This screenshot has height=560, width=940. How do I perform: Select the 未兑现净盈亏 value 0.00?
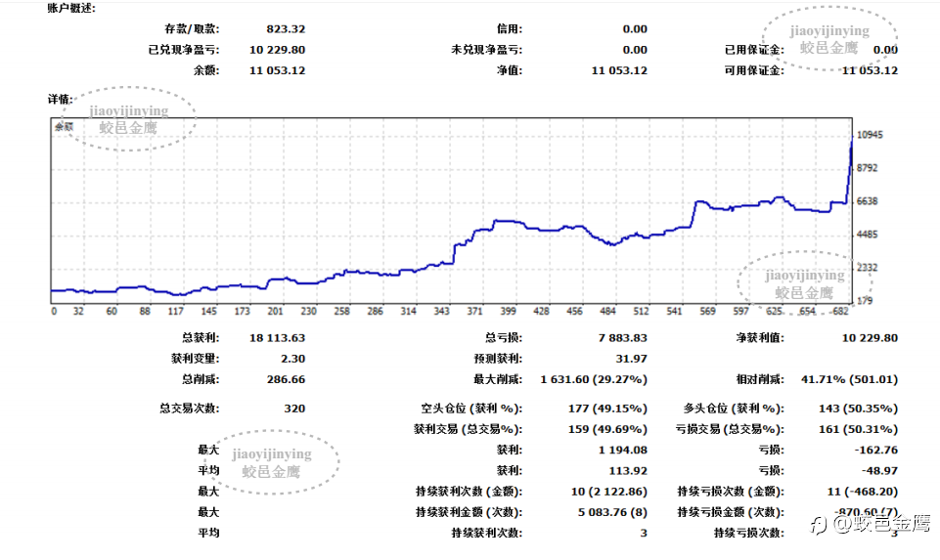(634, 50)
